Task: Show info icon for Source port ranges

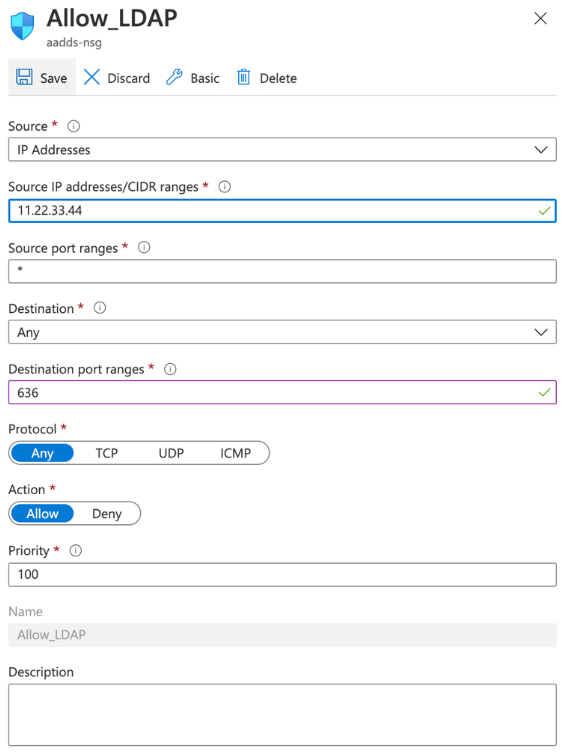Action: pyautogui.click(x=144, y=248)
